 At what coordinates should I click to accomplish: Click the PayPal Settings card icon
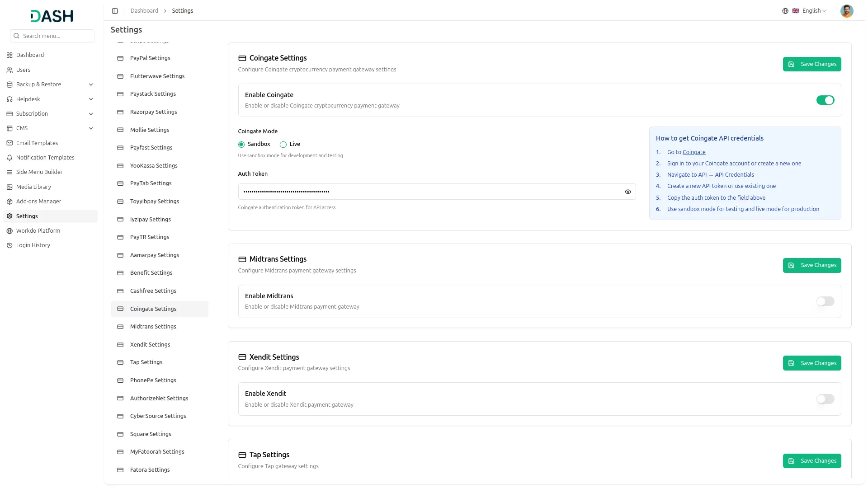120,58
